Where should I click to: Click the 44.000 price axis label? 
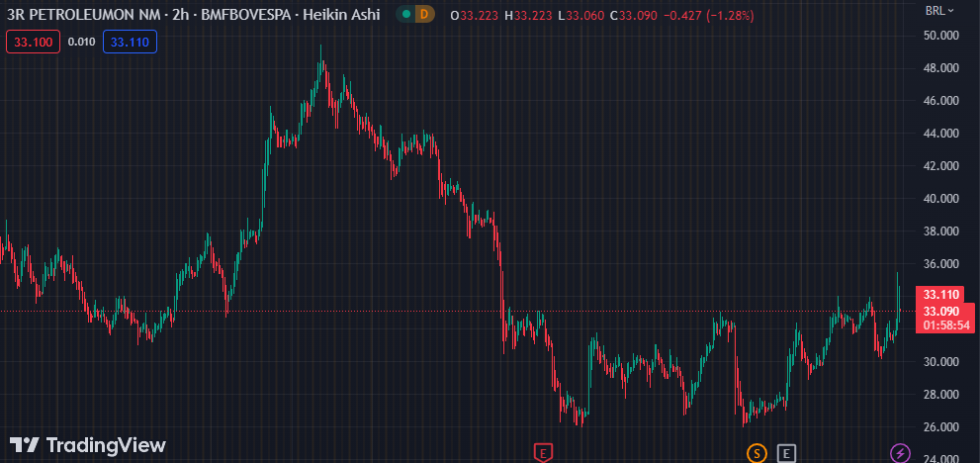pos(941,134)
